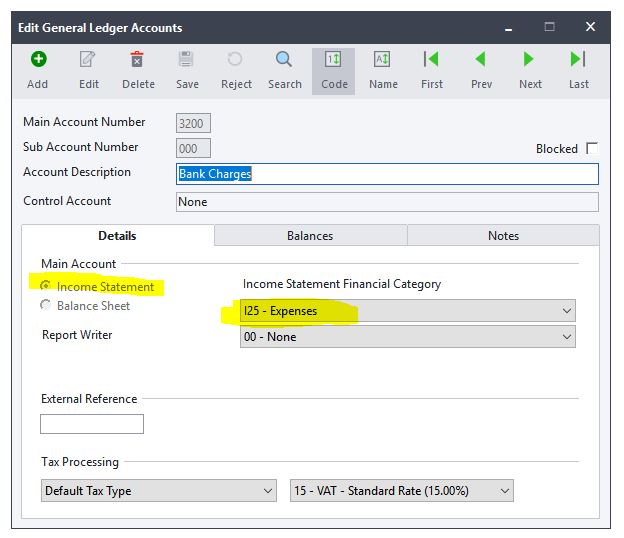Click the Account Description field

(x=386, y=174)
